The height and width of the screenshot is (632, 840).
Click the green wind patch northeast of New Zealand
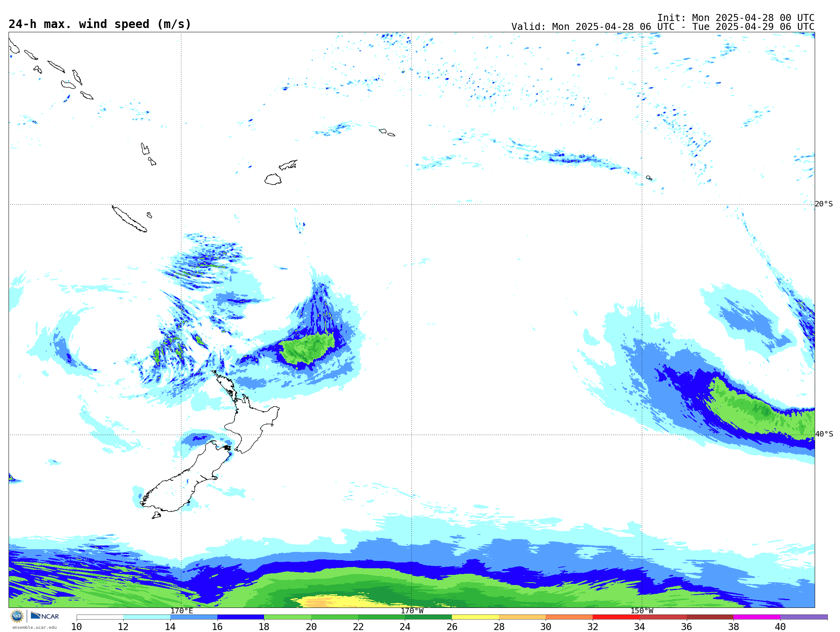click(x=307, y=349)
